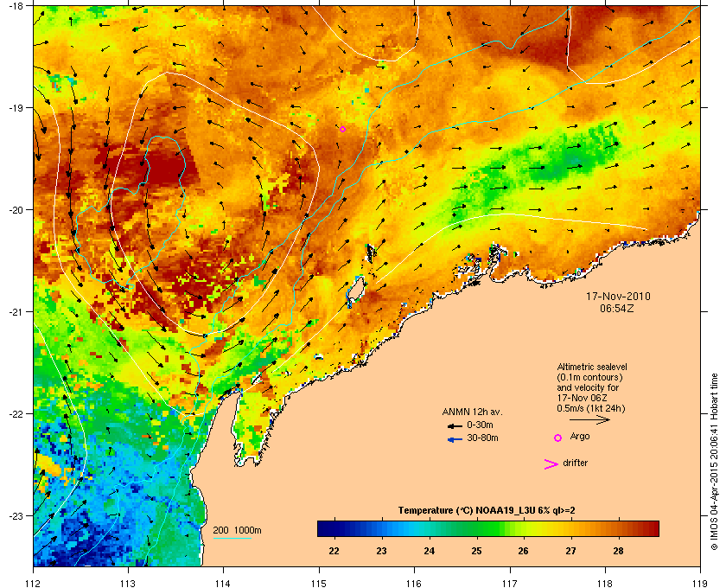Click the '0-30m' depth label
Screen dimensions: 726x588
point(481,425)
